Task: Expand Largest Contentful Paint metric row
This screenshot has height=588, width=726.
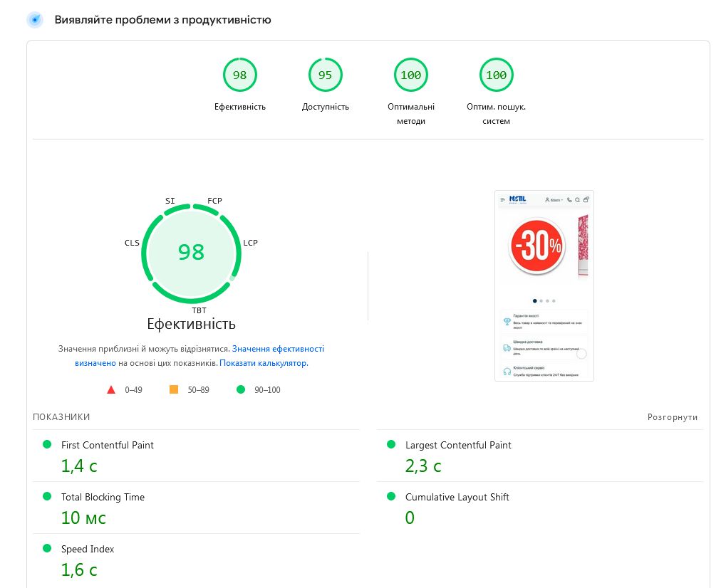Action: tap(457, 445)
